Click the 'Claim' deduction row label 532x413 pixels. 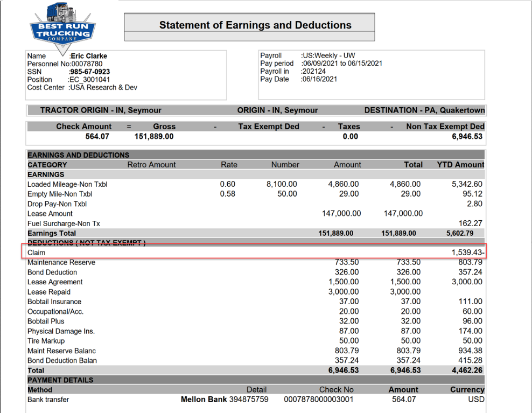(36, 253)
